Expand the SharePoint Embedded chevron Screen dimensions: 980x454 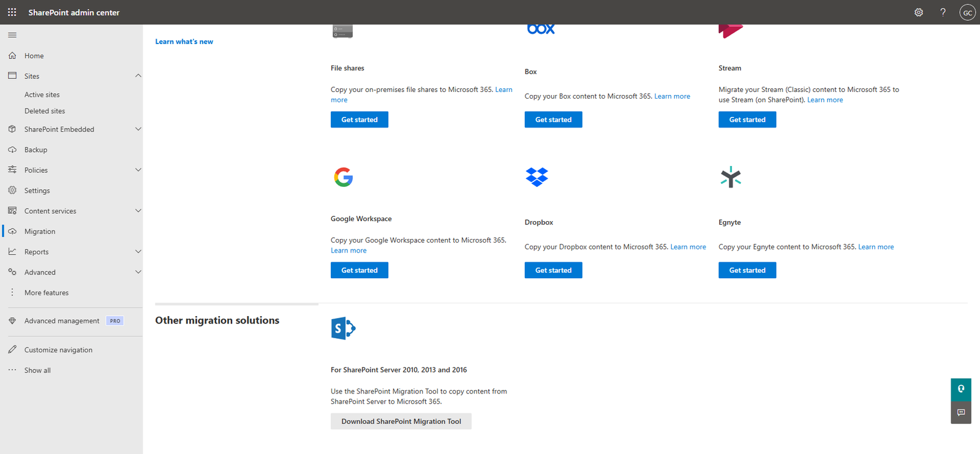pyautogui.click(x=138, y=129)
